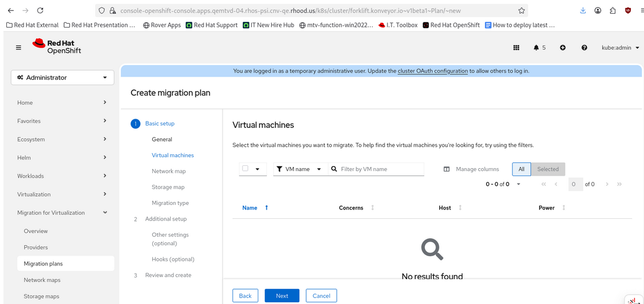Sort the Host column using its arrows
Image resolution: width=644 pixels, height=304 pixels.
click(460, 208)
